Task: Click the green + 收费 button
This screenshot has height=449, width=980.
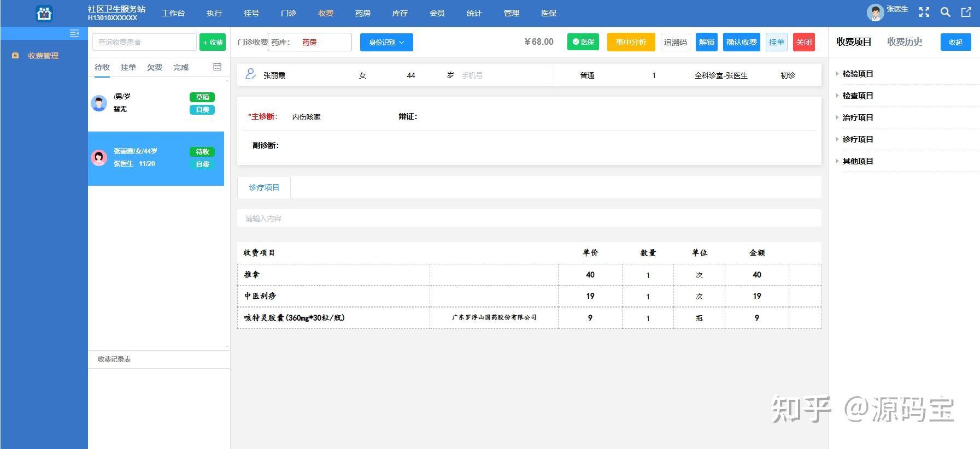Action: coord(213,42)
